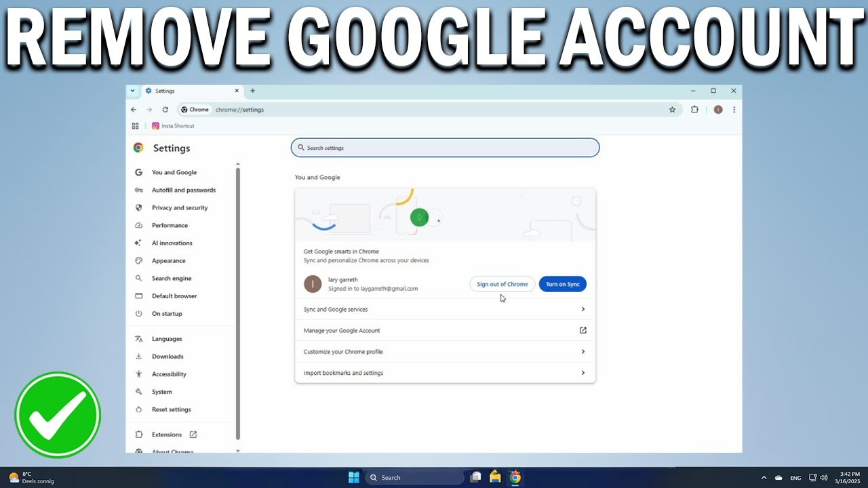Click the Chrome back arrow
This screenshot has height=488, width=868.
tap(134, 110)
